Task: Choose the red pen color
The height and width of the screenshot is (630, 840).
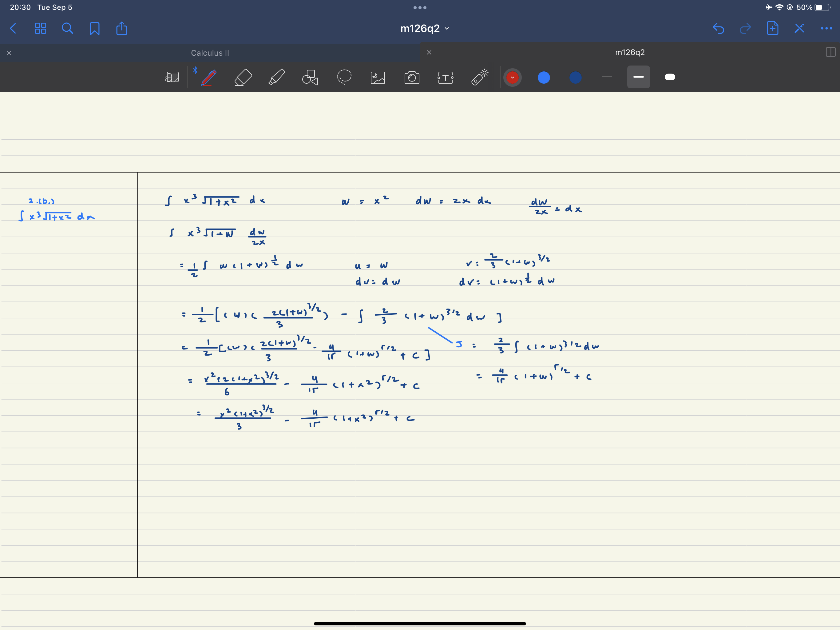Action: coord(512,78)
